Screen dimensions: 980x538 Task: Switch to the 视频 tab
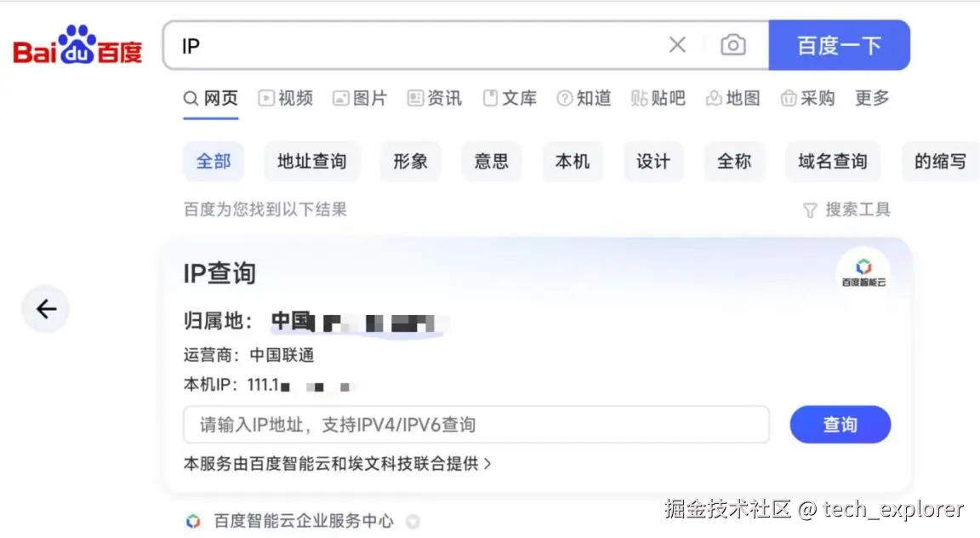(286, 98)
